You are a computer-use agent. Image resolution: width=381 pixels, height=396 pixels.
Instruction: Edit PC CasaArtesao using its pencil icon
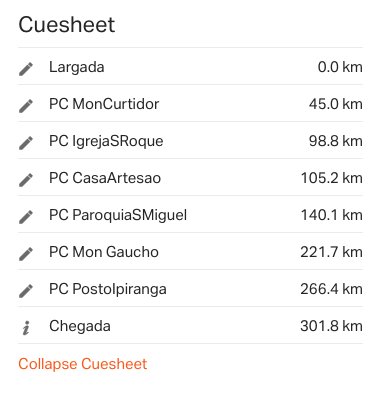pos(26,180)
